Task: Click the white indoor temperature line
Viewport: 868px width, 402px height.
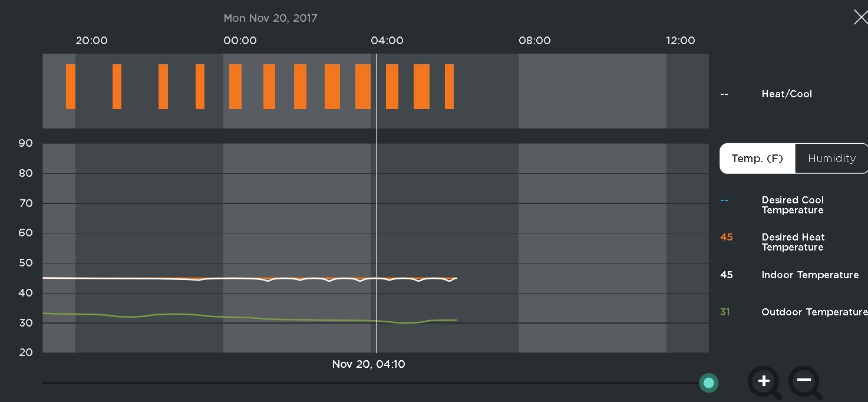Action: click(147, 278)
